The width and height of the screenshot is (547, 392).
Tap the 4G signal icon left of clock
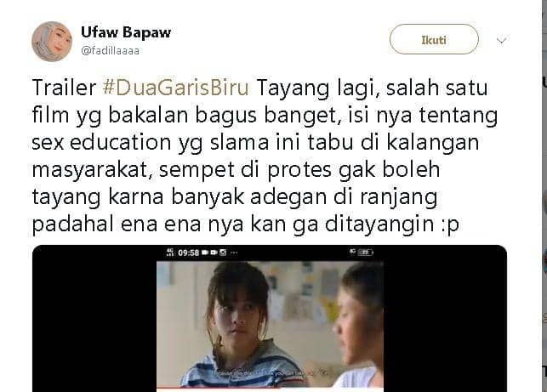point(170,253)
